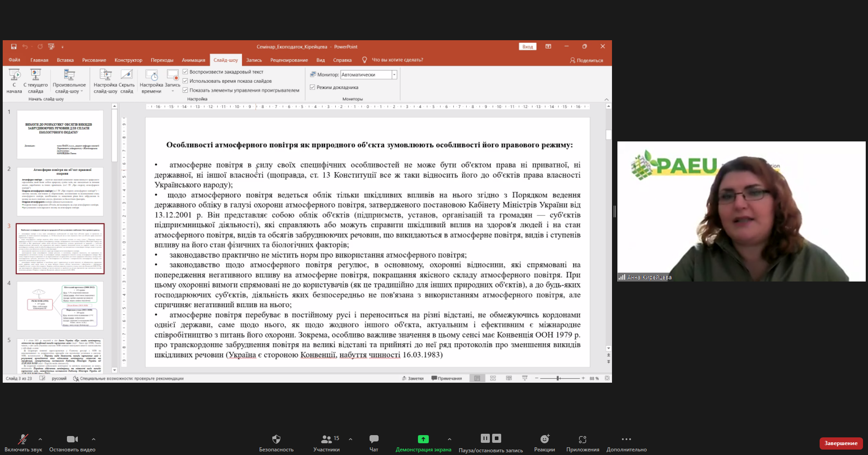Disable Режим докладчика checkbox

[313, 87]
